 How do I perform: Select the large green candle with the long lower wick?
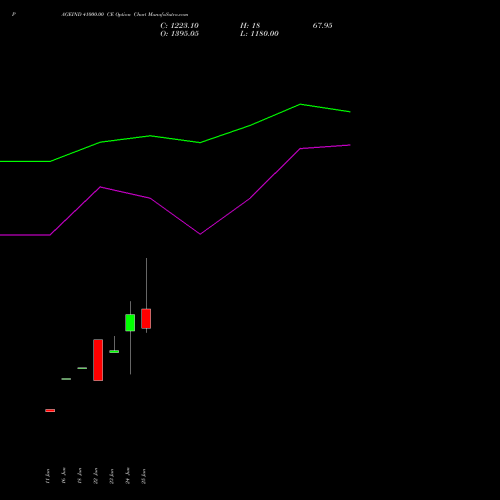(x=130, y=323)
